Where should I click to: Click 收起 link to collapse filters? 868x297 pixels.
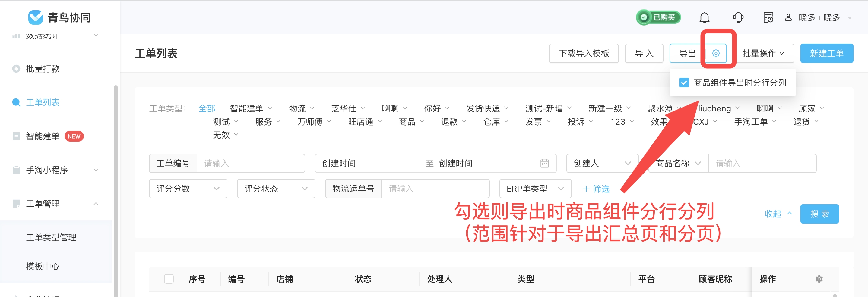[778, 214]
